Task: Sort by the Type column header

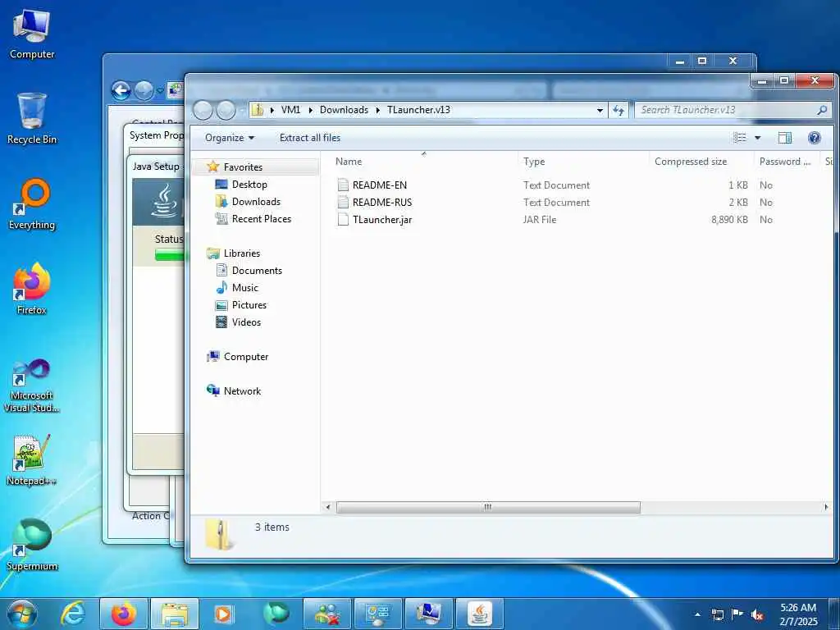Action: [534, 162]
